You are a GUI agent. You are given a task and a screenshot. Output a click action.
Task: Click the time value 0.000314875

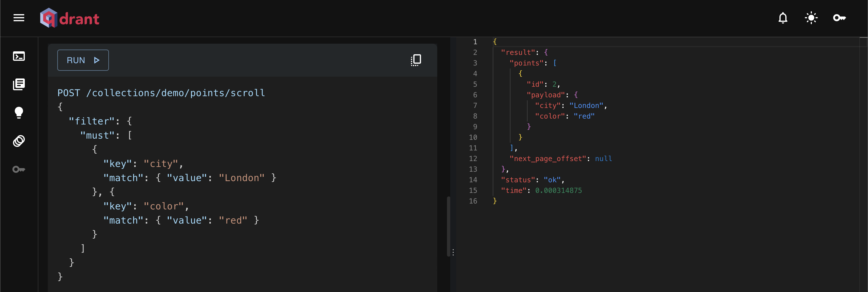pyautogui.click(x=558, y=191)
